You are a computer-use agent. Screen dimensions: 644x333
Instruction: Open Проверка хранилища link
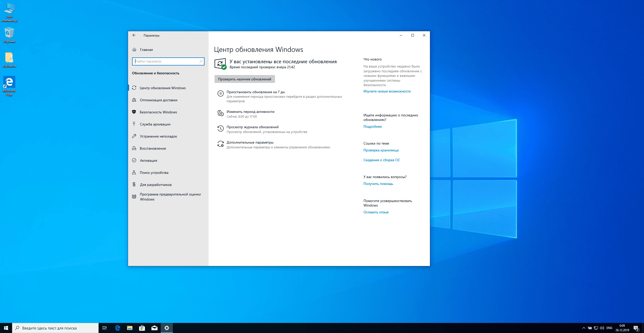[x=381, y=150]
